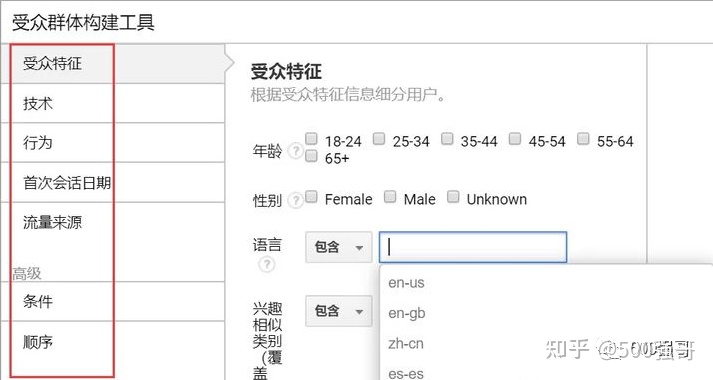Check the Female gender checkbox

point(311,196)
